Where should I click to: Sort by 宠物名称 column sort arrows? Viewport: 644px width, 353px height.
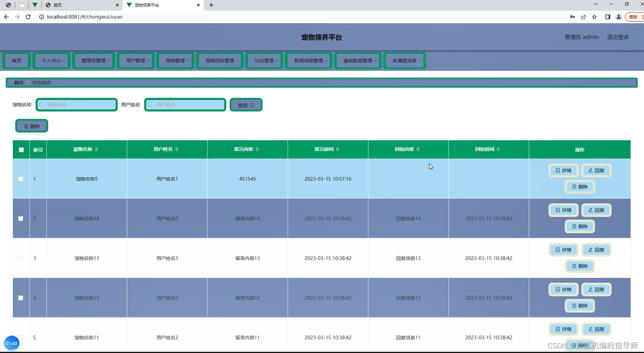[96, 149]
